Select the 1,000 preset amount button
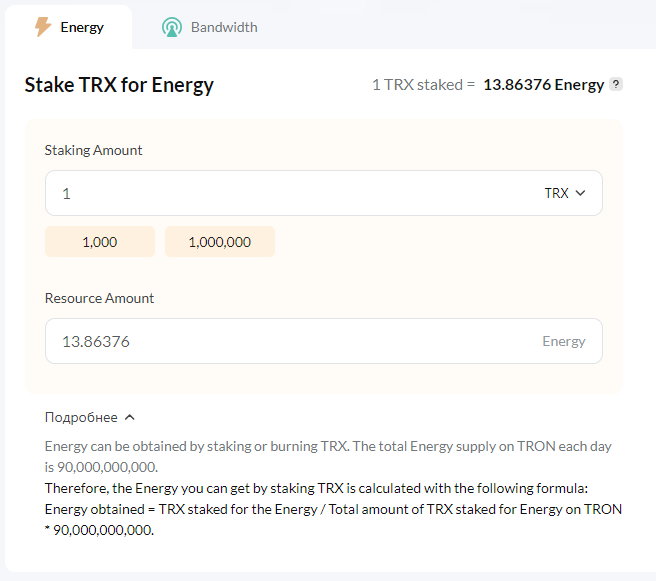The image size is (656, 581). [x=100, y=242]
